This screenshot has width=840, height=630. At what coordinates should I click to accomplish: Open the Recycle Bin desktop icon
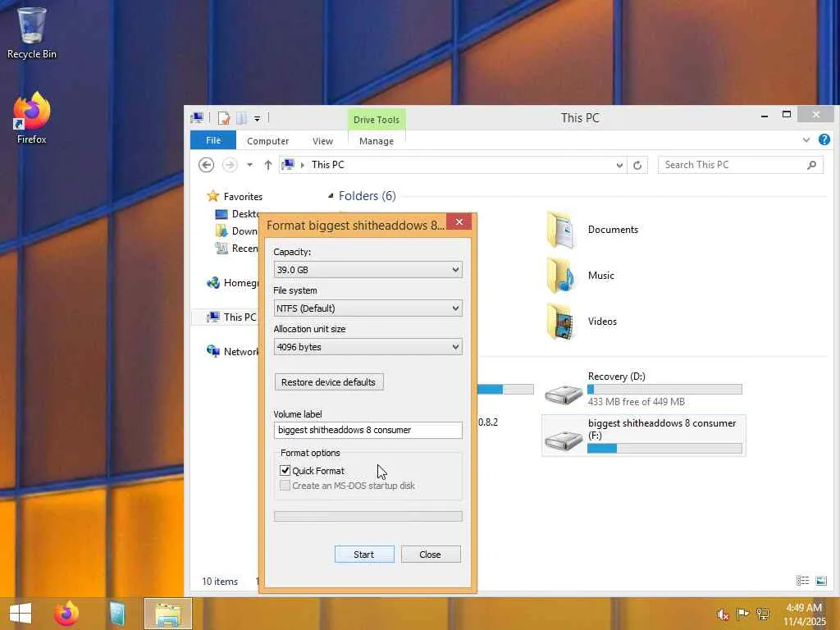click(x=32, y=33)
